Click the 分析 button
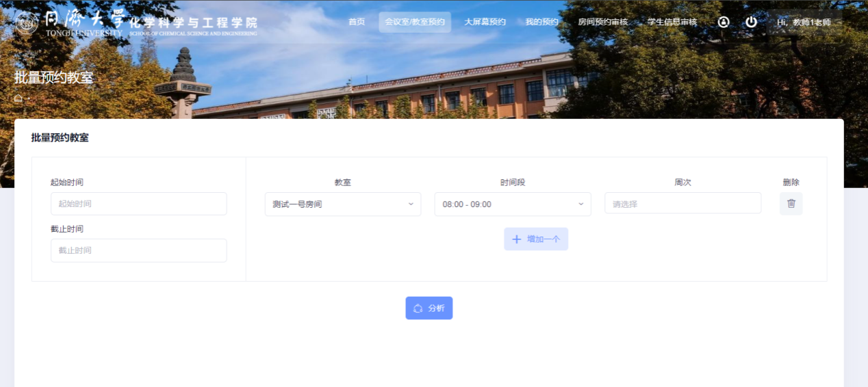 point(429,308)
